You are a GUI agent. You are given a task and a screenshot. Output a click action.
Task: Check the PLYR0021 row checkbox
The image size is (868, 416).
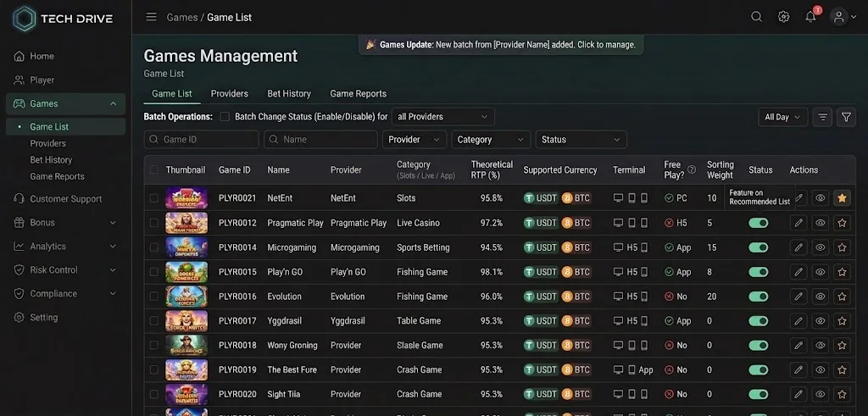pos(154,198)
